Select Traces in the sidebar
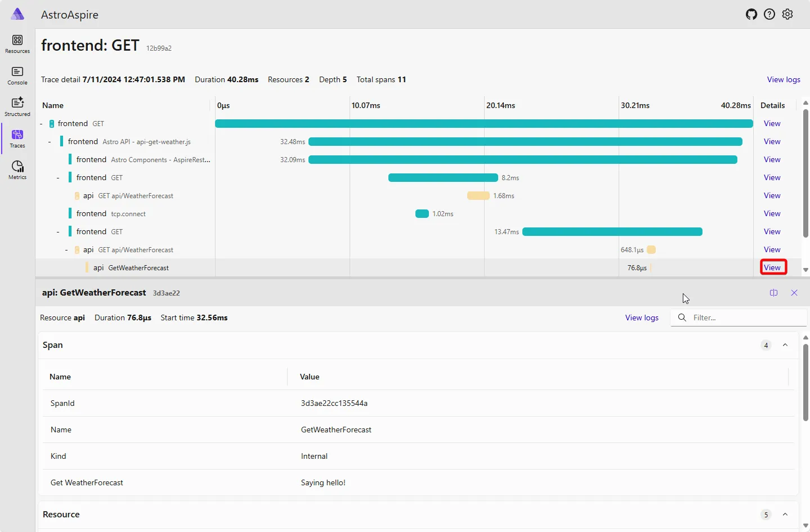The height and width of the screenshot is (532, 810). coord(17,138)
